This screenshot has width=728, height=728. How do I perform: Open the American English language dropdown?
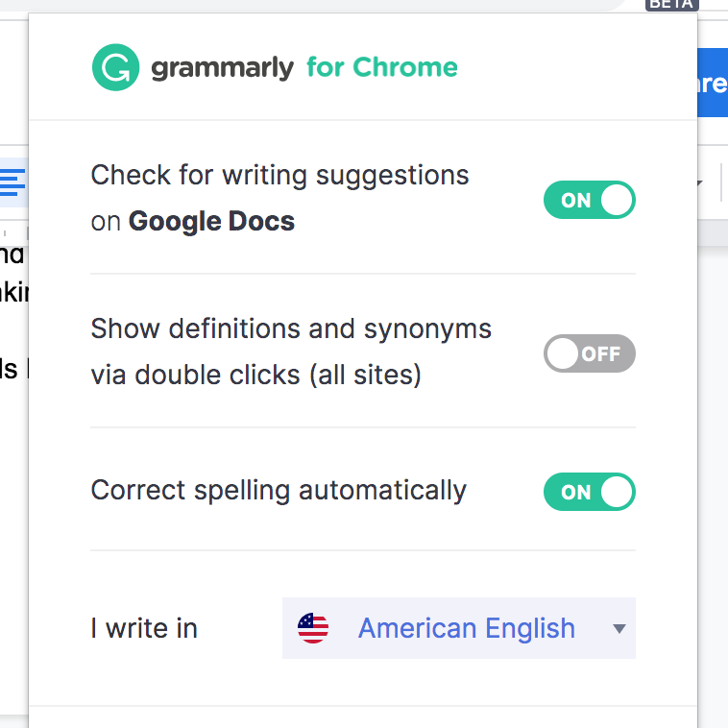coord(459,628)
